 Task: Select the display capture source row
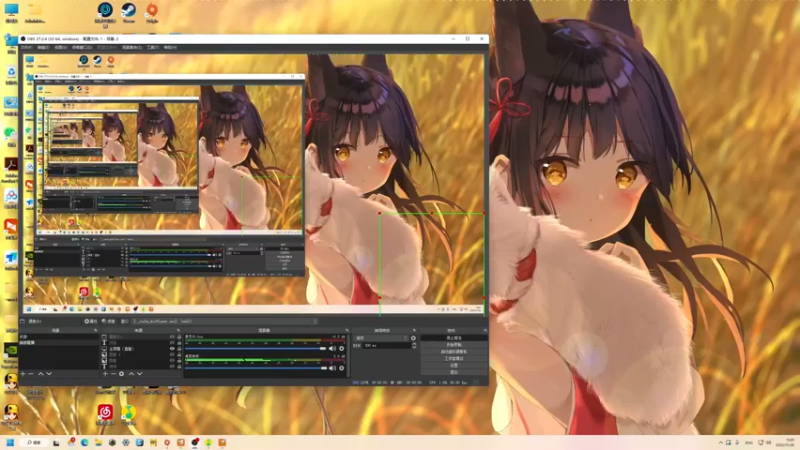(142, 348)
